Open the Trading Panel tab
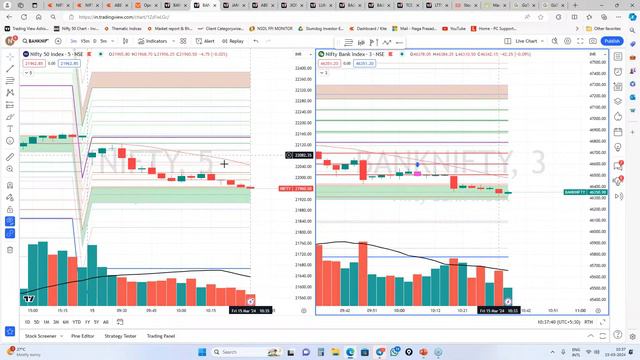 click(161, 336)
